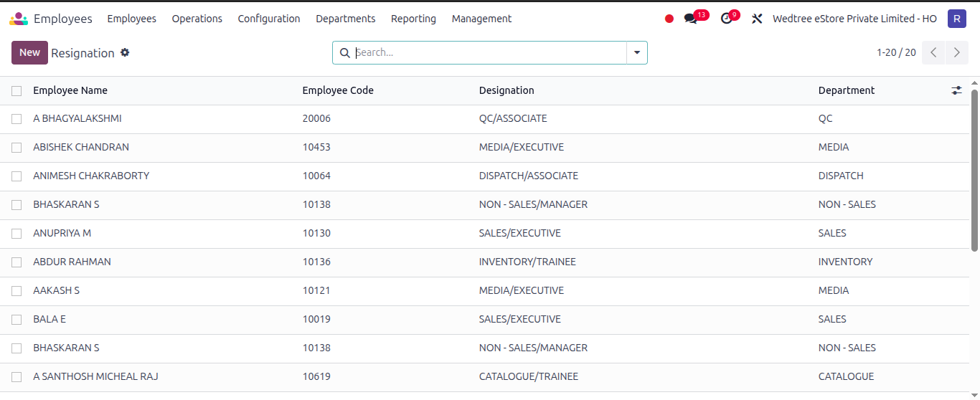Click the Resignation breadcrumb title

click(x=83, y=53)
